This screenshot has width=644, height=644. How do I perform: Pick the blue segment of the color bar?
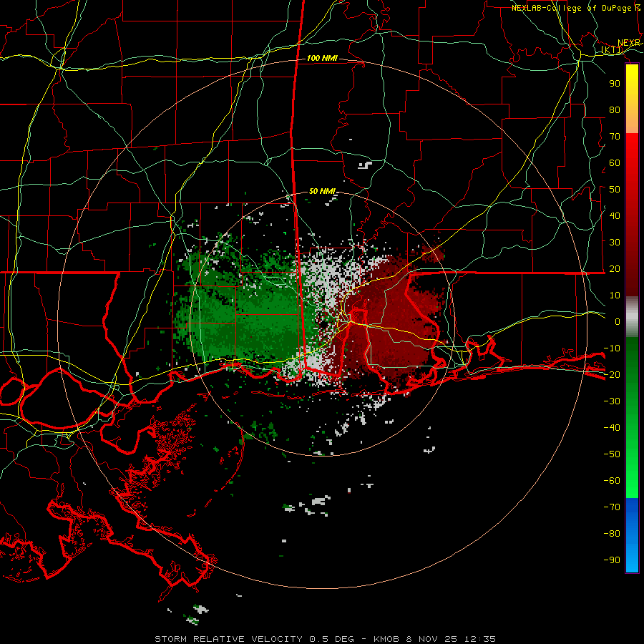[x=632, y=535]
